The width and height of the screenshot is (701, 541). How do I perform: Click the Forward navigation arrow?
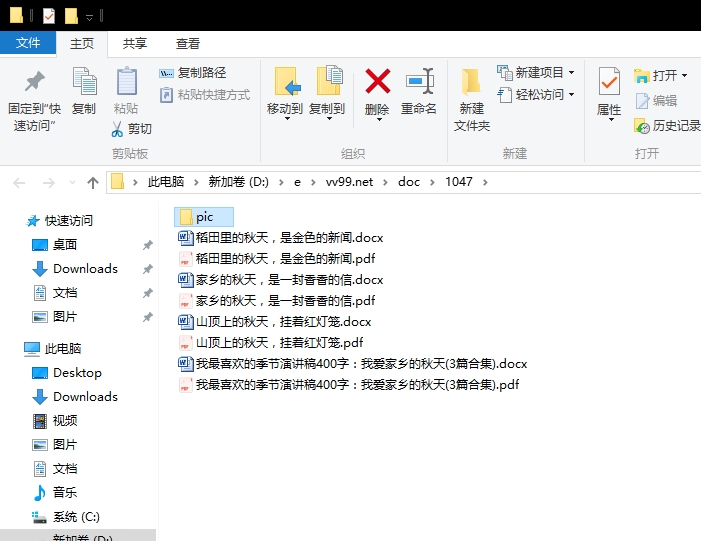coord(48,183)
